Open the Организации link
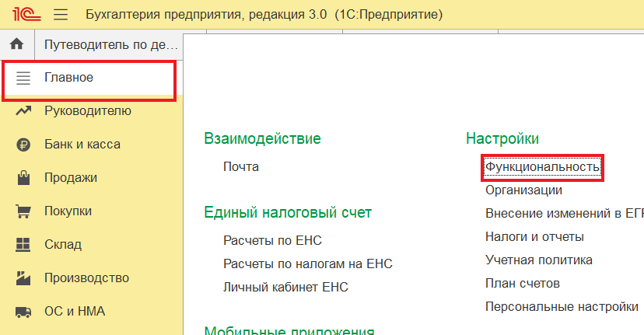Image resolution: width=644 pixels, height=335 pixels. point(523,190)
